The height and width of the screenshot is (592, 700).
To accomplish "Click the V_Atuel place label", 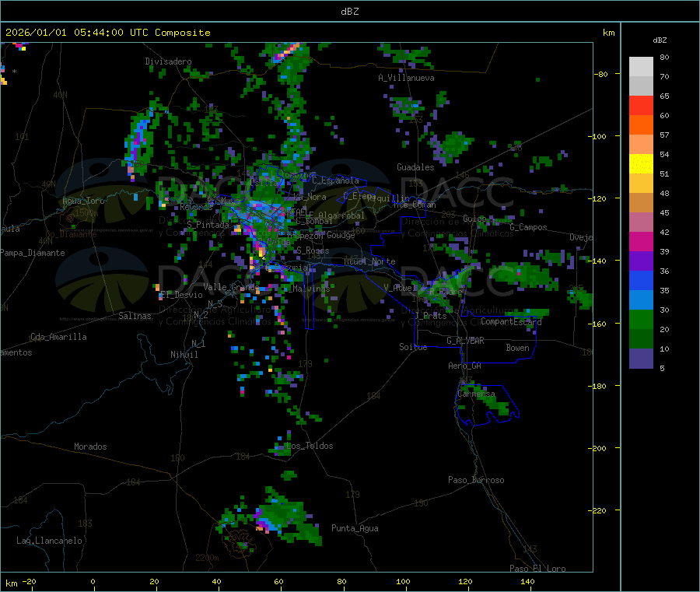I will 398,288.
